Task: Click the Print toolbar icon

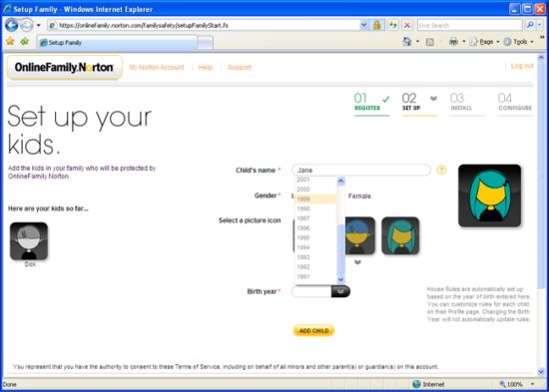Action: (x=454, y=42)
